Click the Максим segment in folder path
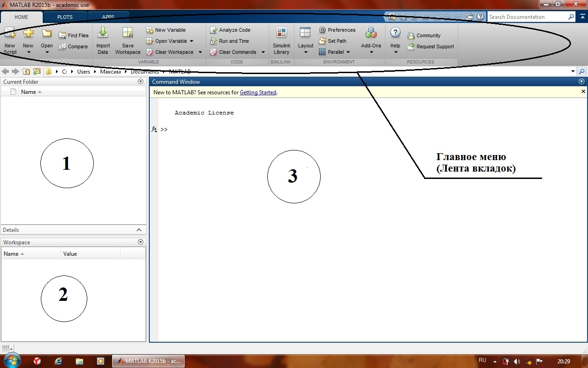The height and width of the screenshot is (368, 588). 110,72
